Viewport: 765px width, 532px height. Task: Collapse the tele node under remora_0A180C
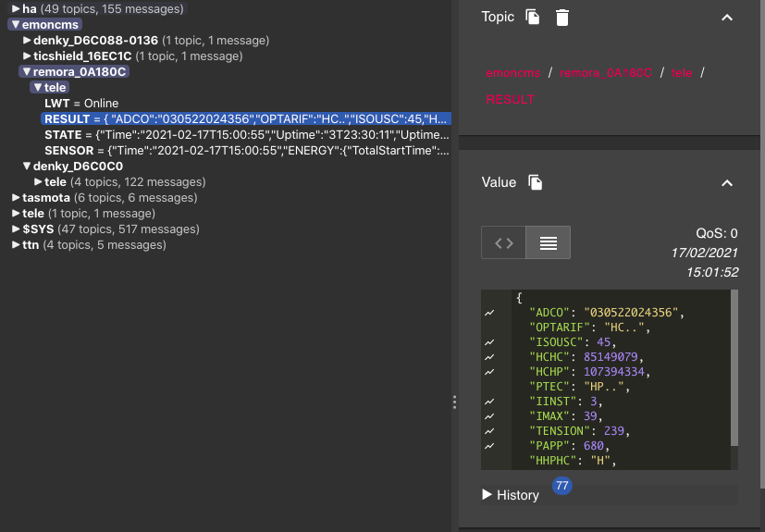point(38,87)
